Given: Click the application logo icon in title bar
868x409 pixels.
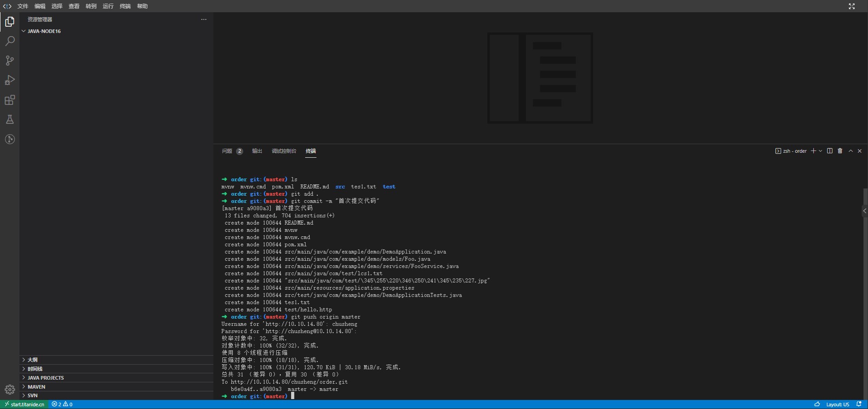Looking at the screenshot, I should [7, 6].
